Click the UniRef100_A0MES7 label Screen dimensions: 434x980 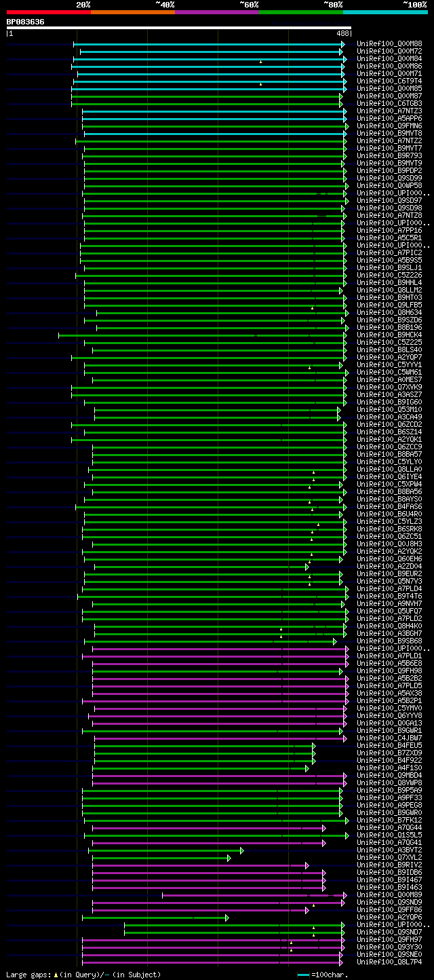pyautogui.click(x=389, y=379)
